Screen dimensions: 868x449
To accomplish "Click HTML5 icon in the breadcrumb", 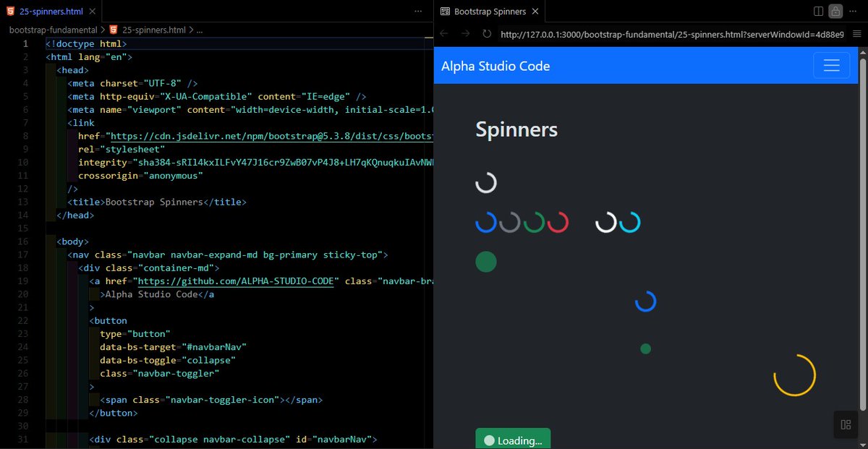I will click(114, 30).
